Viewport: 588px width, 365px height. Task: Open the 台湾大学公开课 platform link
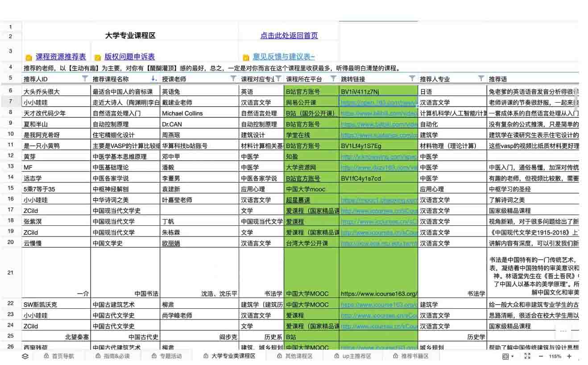pyautogui.click(x=307, y=243)
